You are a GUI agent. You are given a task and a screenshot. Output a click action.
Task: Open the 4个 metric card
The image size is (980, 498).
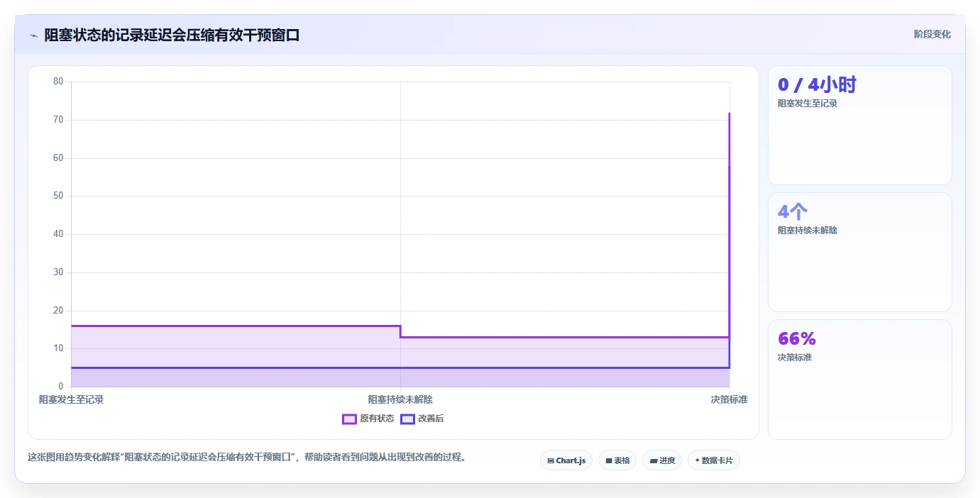[x=859, y=252]
